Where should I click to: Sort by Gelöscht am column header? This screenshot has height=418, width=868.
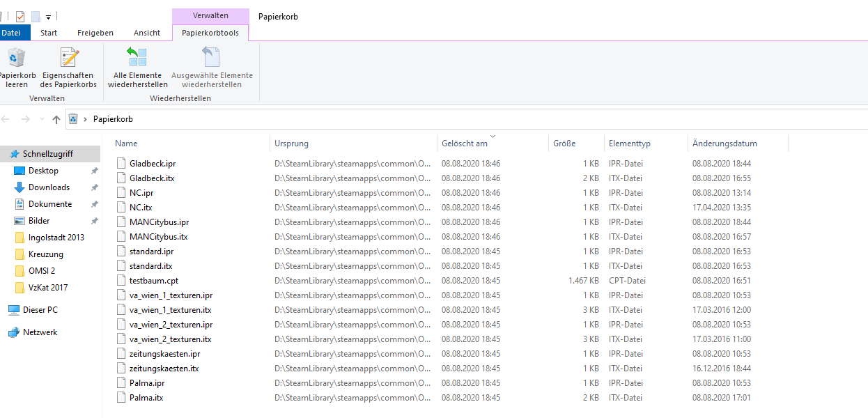(x=465, y=144)
